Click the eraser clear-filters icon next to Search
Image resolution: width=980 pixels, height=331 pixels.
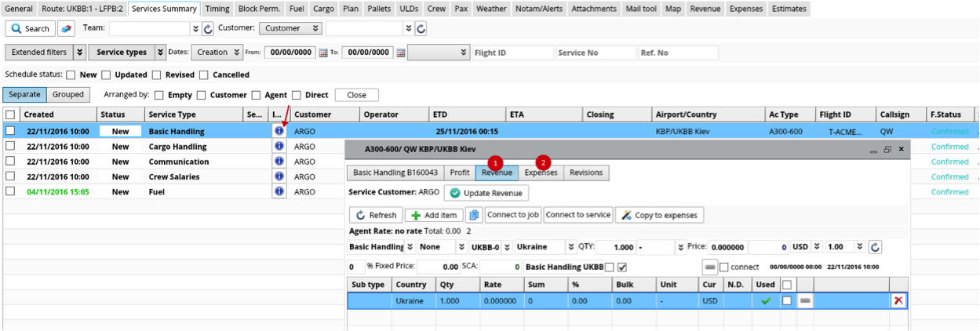click(67, 28)
